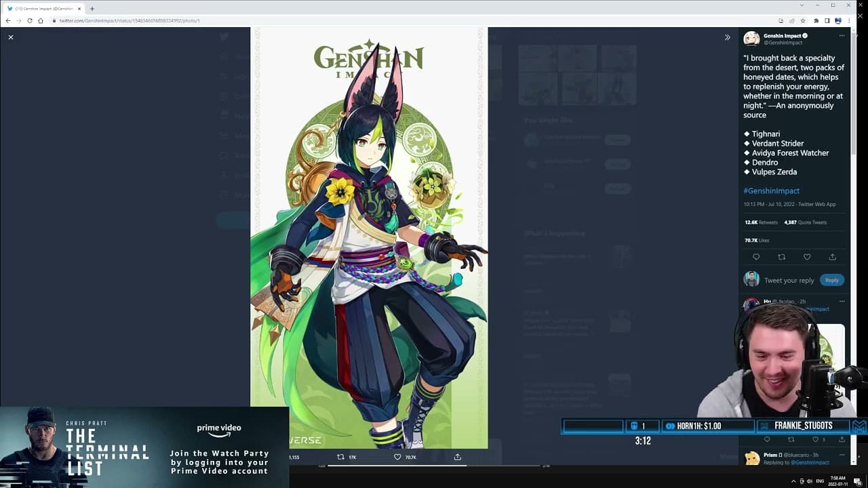The height and width of the screenshot is (488, 868).
Task: Click the Tweet your reply input field
Action: tap(789, 281)
